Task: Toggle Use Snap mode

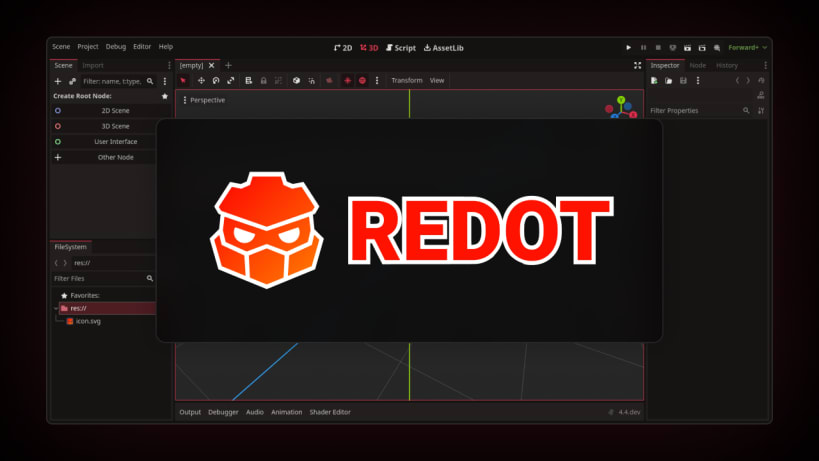Action: click(x=311, y=80)
